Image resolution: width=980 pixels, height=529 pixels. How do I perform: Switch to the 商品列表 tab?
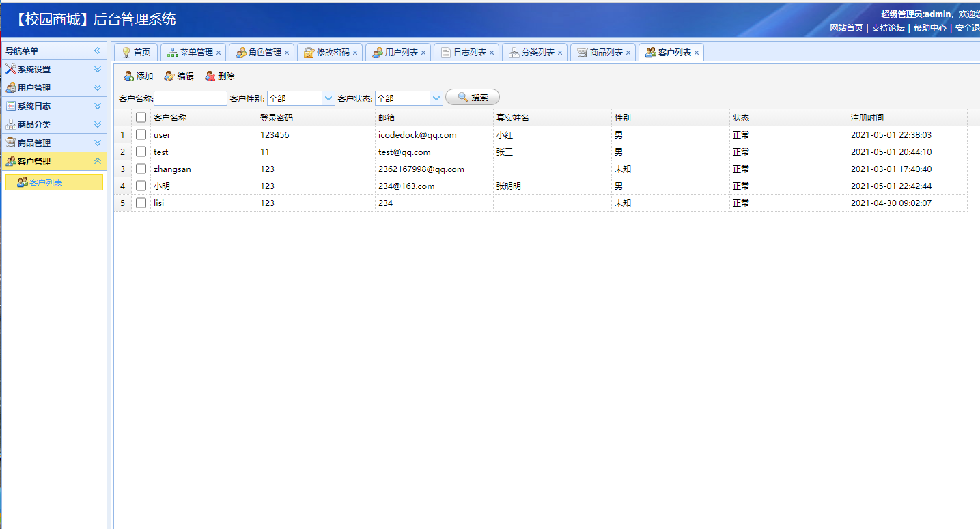pyautogui.click(x=603, y=51)
